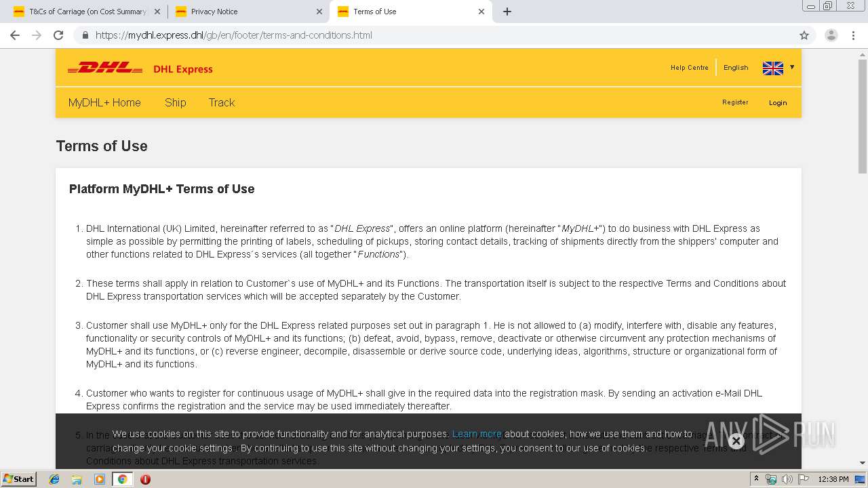Close the T&Cs of Carriage tab

(x=157, y=12)
